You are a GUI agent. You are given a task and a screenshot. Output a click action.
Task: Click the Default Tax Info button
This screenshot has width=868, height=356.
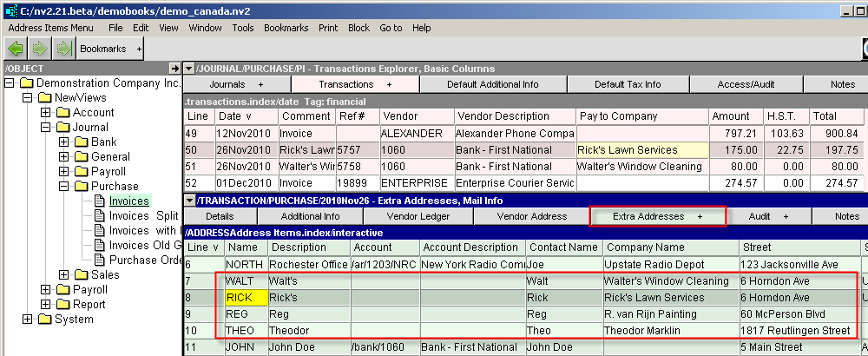(627, 84)
